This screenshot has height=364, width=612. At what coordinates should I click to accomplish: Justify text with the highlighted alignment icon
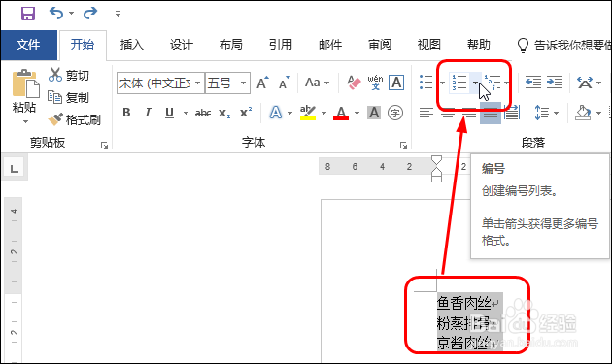pos(491,114)
